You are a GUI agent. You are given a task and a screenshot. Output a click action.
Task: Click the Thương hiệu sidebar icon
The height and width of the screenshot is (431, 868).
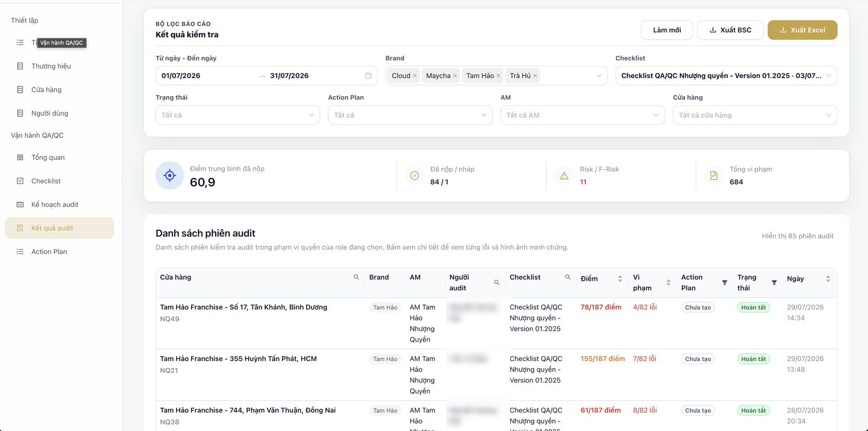[x=20, y=66]
